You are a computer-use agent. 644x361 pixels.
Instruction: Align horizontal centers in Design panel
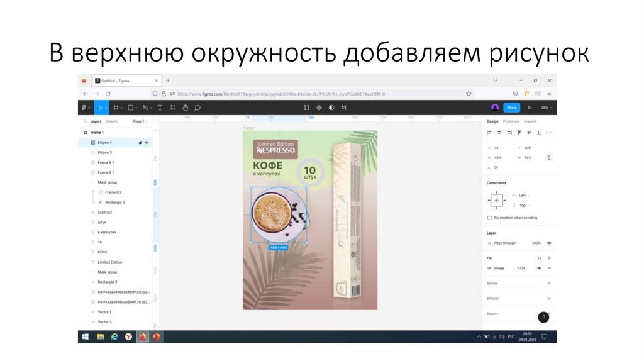tap(499, 132)
